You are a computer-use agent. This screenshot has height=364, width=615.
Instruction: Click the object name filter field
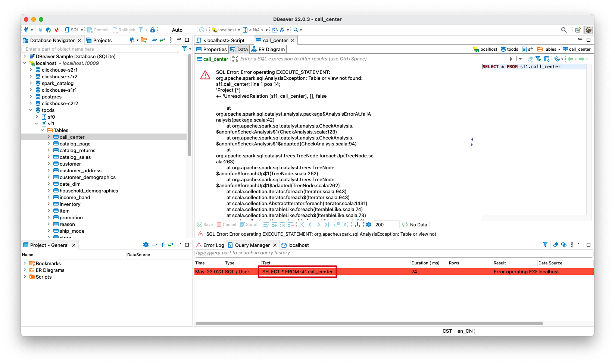click(x=101, y=49)
